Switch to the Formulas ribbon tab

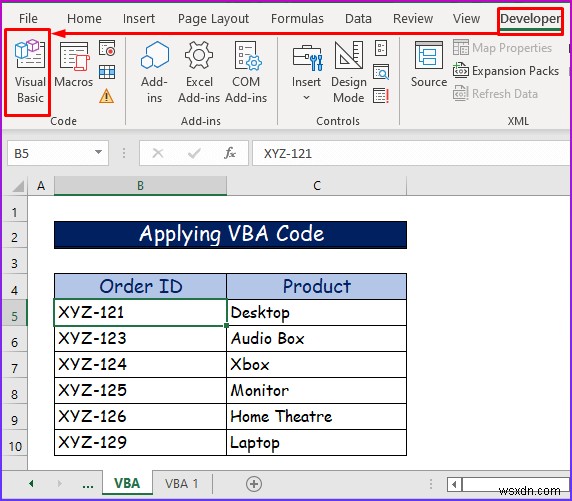297,19
